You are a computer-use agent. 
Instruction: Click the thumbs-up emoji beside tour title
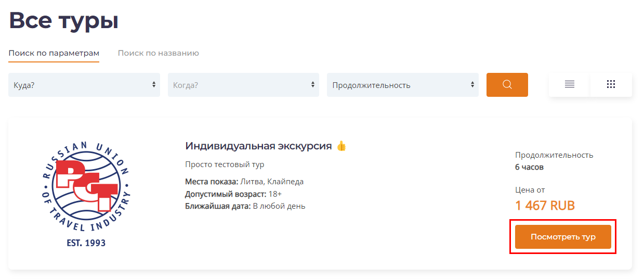[341, 146]
